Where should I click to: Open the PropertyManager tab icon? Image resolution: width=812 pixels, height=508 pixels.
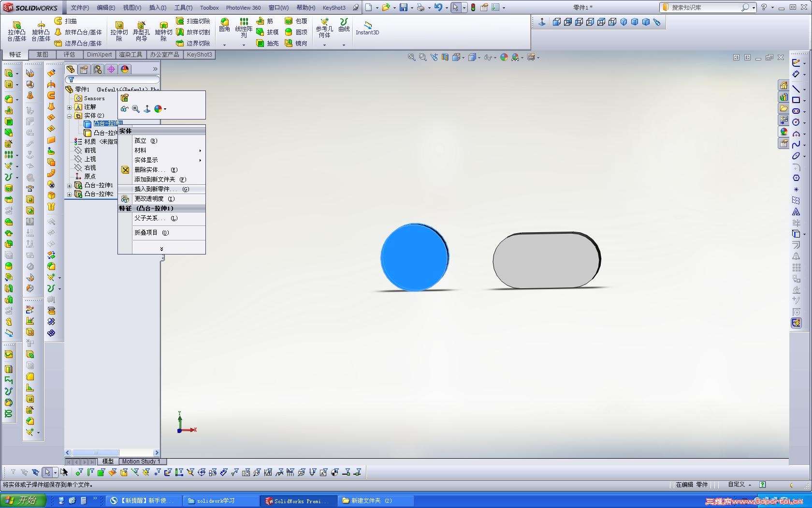point(84,69)
